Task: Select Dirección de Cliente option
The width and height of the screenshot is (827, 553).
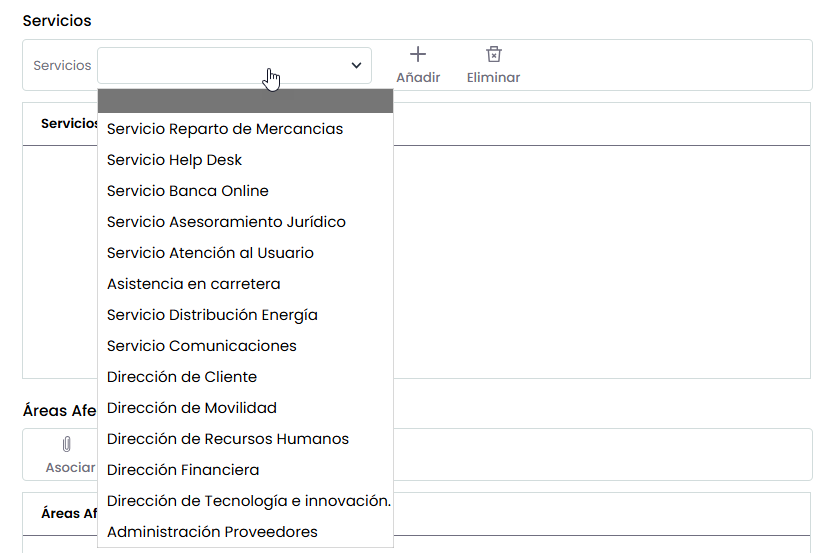Action: click(x=182, y=377)
